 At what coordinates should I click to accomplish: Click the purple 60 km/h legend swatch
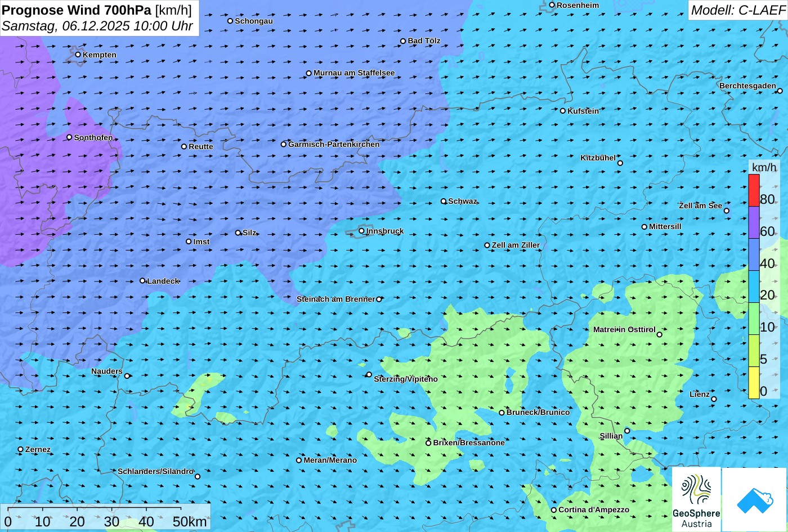tap(754, 222)
